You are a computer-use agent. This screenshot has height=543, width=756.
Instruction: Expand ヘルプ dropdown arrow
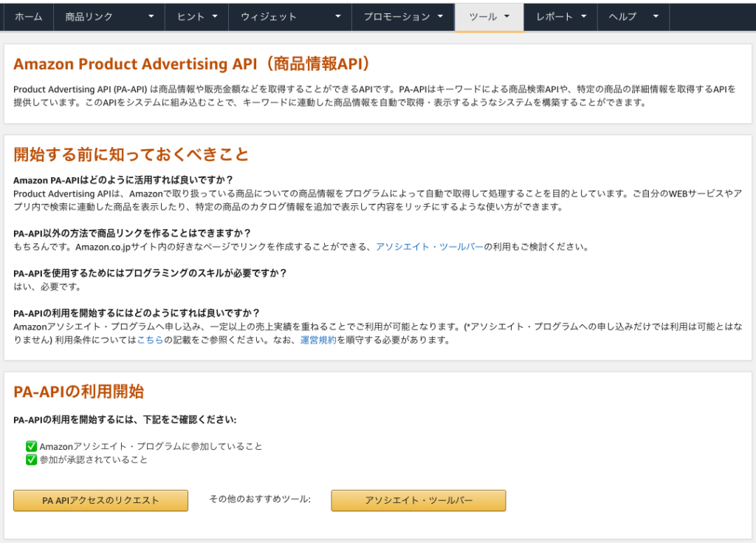[x=656, y=16]
